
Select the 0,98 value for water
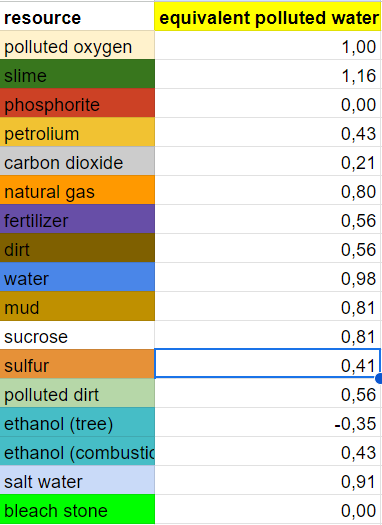click(x=268, y=277)
